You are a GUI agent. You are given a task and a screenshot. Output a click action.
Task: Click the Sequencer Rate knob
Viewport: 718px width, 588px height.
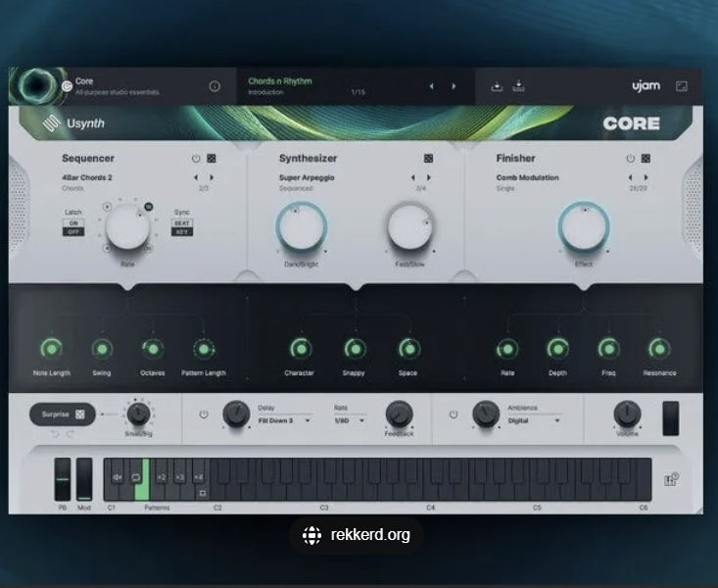tap(127, 226)
